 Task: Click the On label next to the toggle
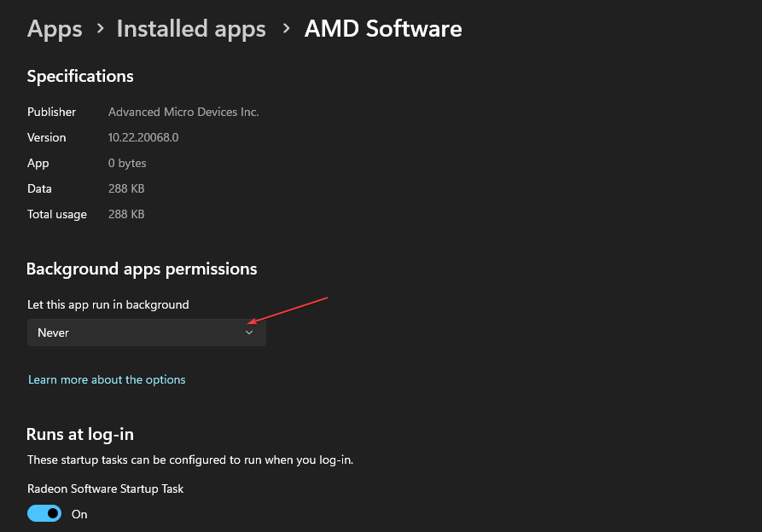(79, 513)
